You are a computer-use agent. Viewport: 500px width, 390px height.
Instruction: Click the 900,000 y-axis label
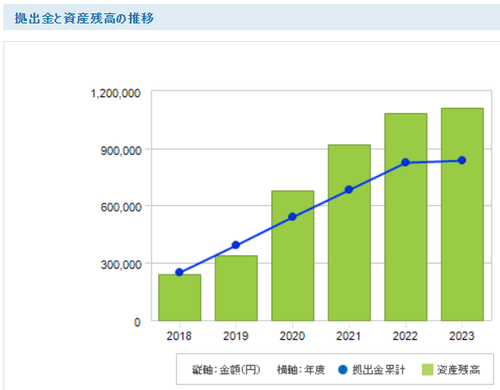click(x=121, y=151)
